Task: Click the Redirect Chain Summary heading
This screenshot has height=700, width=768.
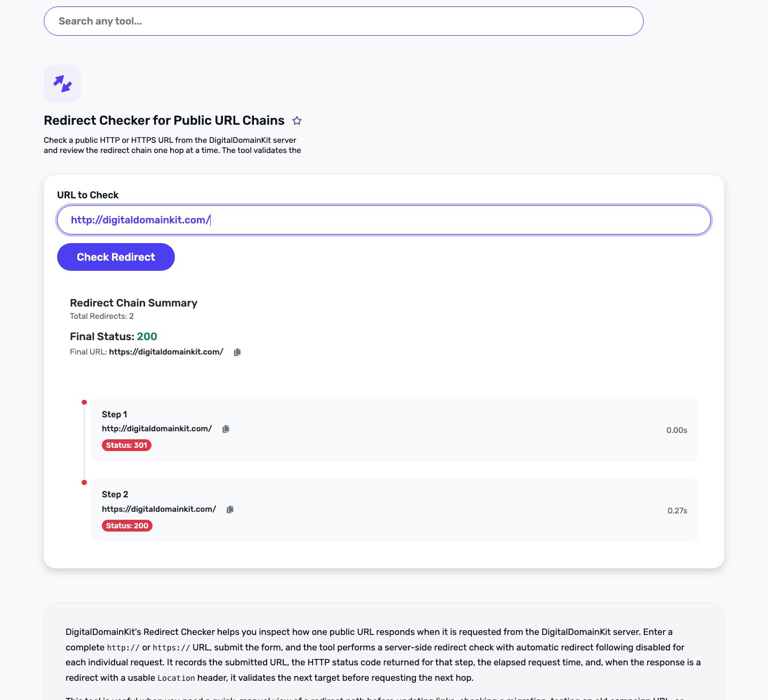Action: [x=133, y=303]
